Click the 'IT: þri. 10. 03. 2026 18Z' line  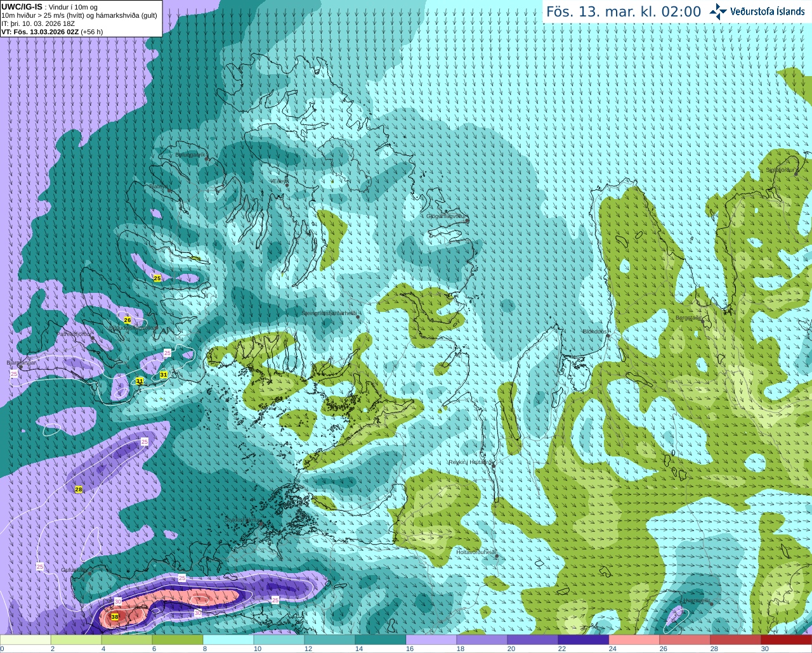click(x=38, y=23)
